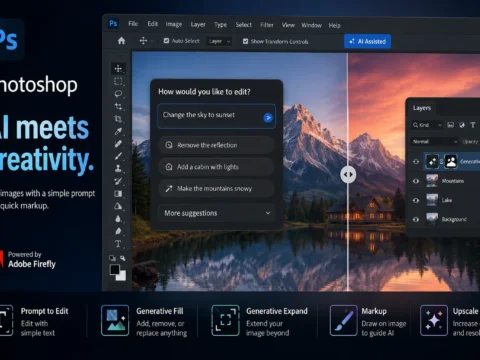Screen dimensions: 480x360
Task: Select the Move tool in the toolbar
Action: click(118, 68)
